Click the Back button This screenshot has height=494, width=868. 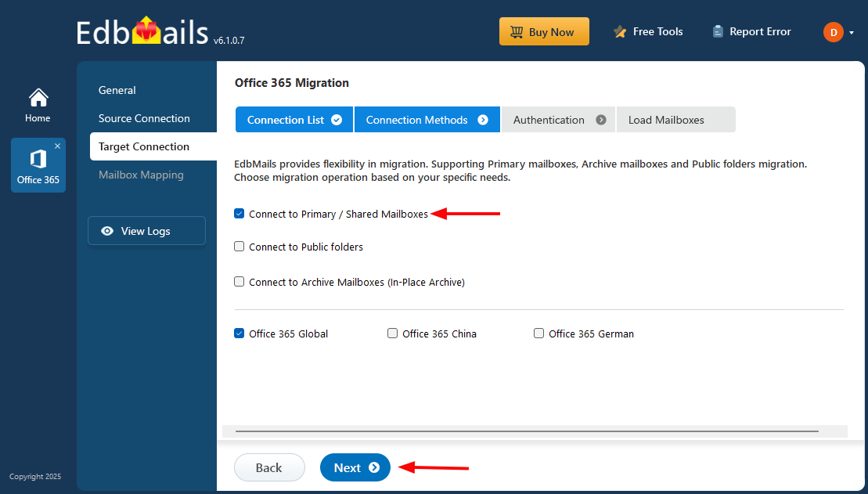(269, 467)
